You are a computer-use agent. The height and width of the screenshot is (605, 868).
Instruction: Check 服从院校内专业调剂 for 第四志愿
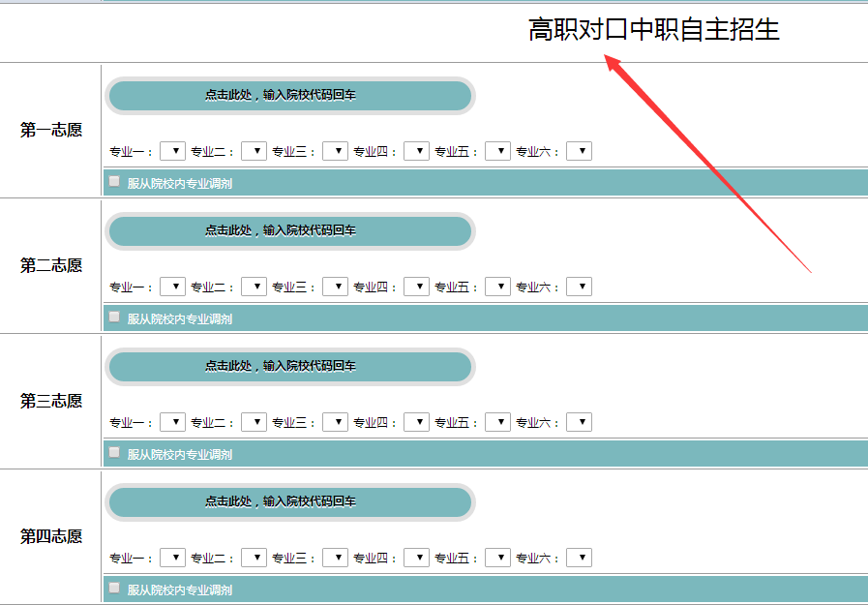pos(115,588)
